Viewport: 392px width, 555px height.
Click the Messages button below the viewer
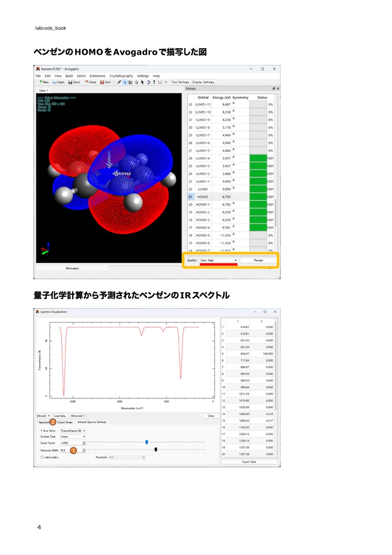pos(72,268)
